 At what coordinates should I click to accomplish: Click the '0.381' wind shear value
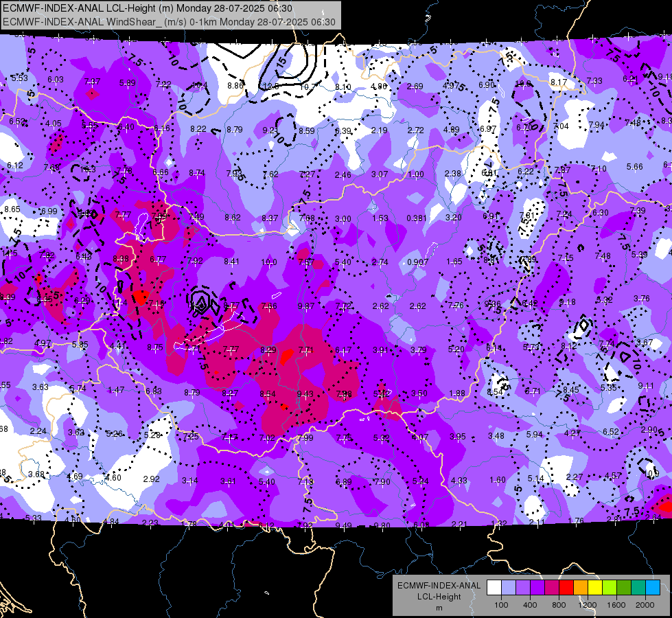click(416, 218)
